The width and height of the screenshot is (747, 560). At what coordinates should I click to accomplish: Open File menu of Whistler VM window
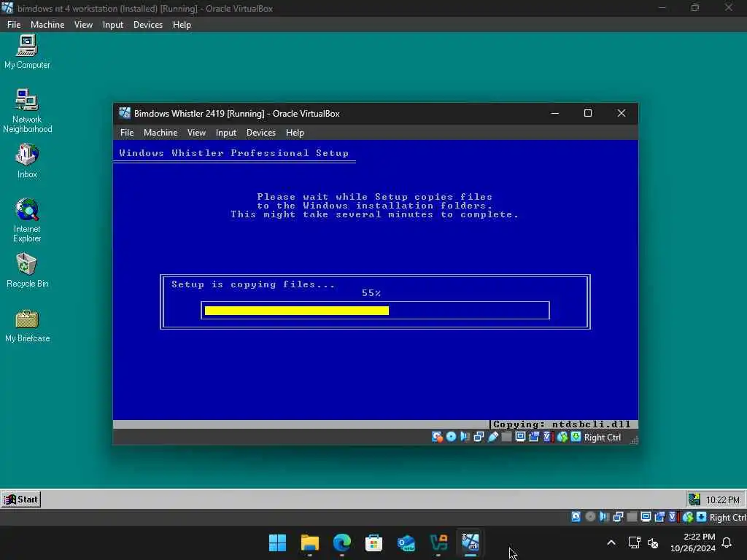(x=127, y=133)
